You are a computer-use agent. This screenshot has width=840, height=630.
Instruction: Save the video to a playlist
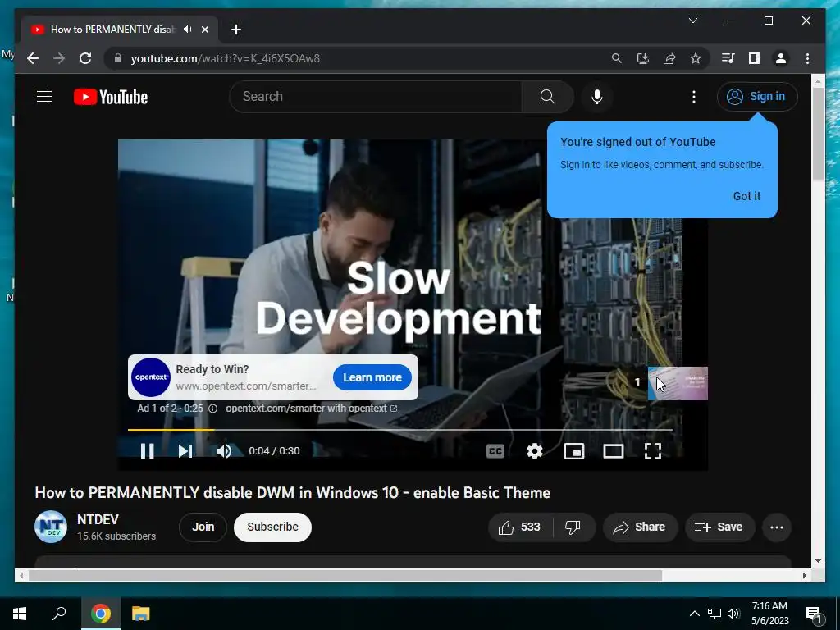click(x=719, y=527)
